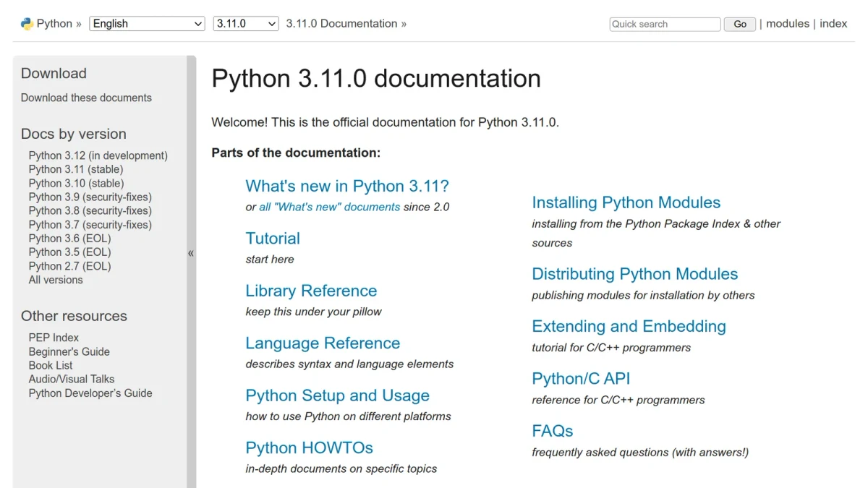Click 'publishing modules for installation by others' text

643,295
